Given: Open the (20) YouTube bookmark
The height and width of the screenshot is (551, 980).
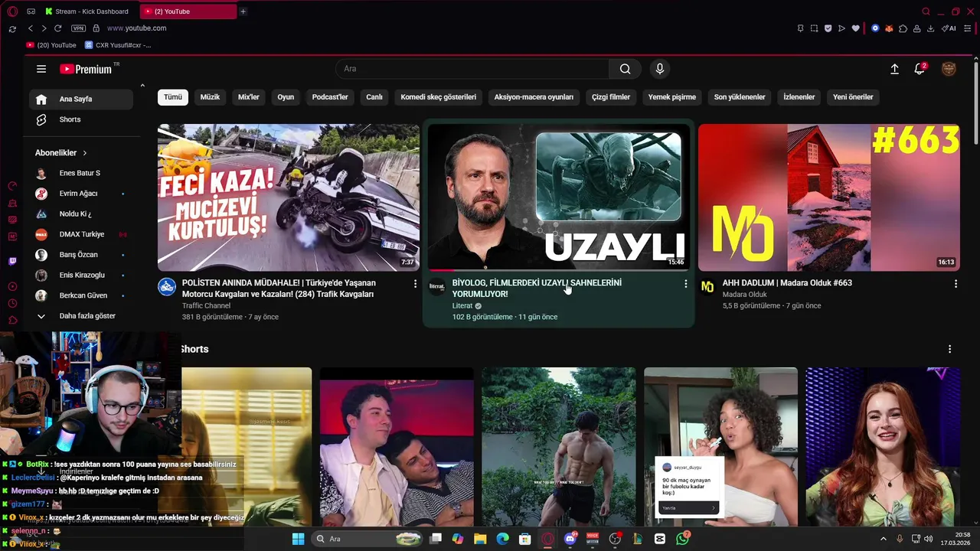Looking at the screenshot, I should click(51, 45).
